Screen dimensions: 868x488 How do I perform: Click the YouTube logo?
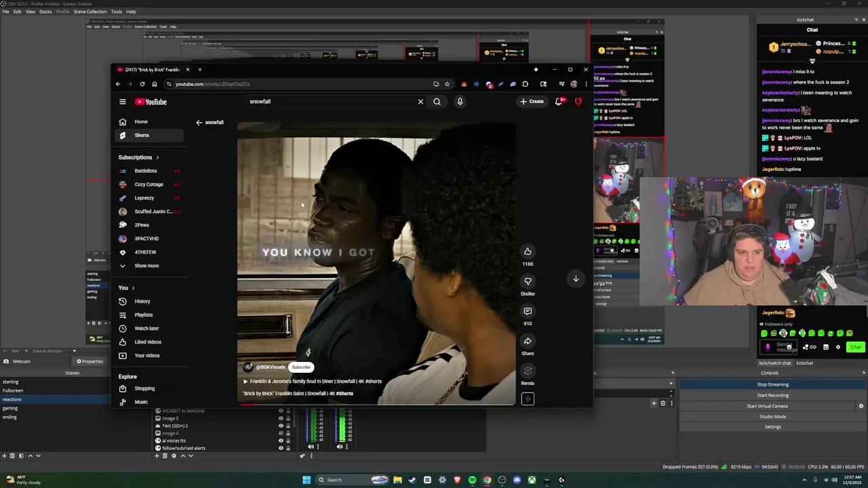click(151, 102)
